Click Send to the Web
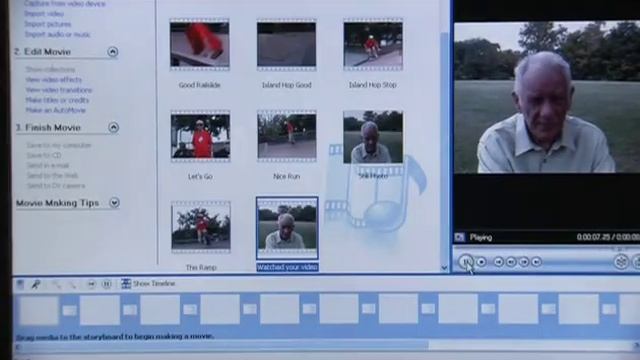This screenshot has height=360, width=640. pyautogui.click(x=52, y=176)
